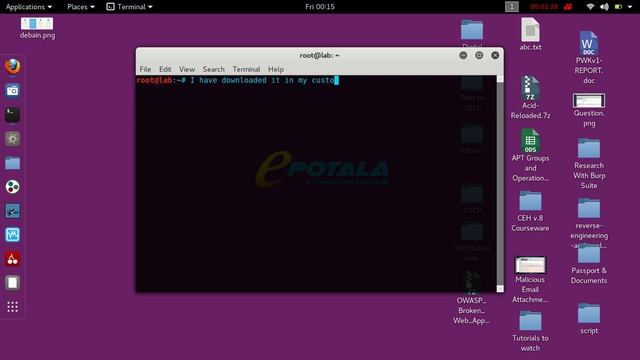
Task: Maximize the terminal window
Action: point(479,55)
